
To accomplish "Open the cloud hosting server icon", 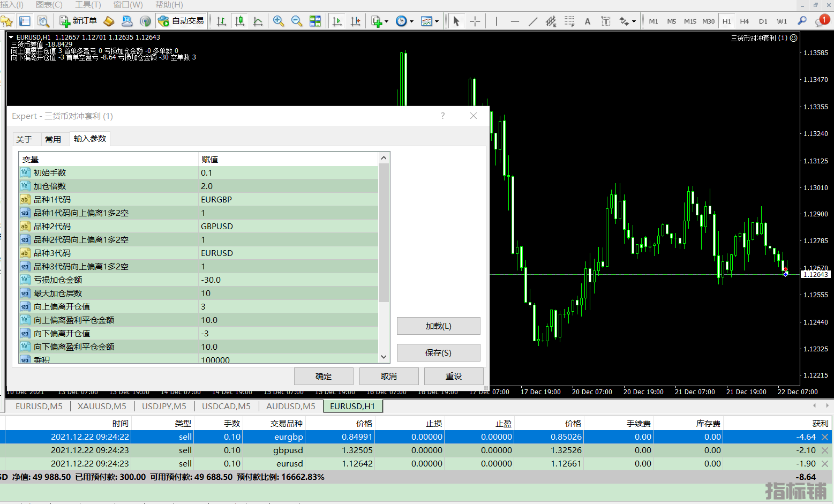I will [x=127, y=21].
